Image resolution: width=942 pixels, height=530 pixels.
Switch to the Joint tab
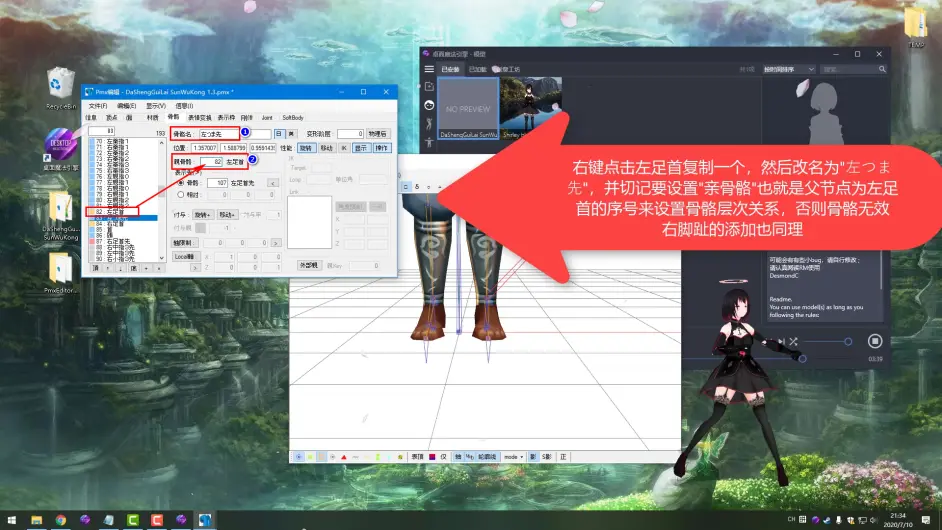click(267, 118)
